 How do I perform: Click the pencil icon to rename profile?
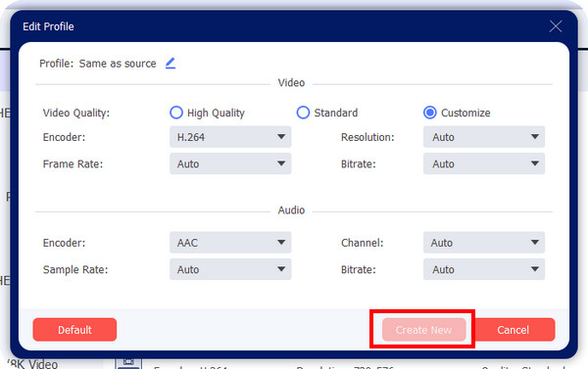click(x=171, y=63)
